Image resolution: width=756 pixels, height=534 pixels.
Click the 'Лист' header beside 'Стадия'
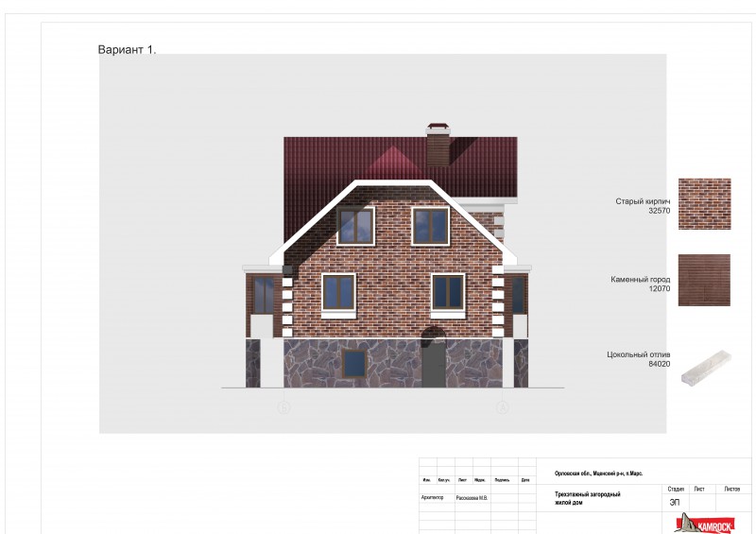(699, 490)
